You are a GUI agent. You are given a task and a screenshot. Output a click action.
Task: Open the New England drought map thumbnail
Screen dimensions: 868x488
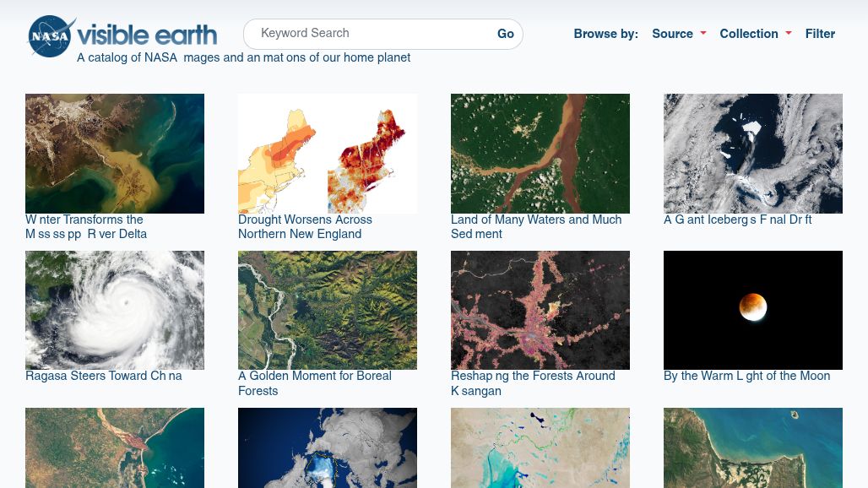[x=328, y=153]
